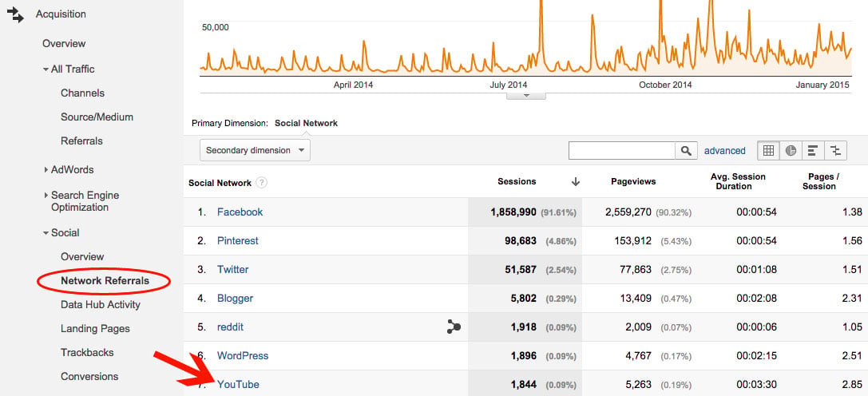This screenshot has height=396, width=868.
Task: Click reddit pages per session 1.05
Action: pyautogui.click(x=853, y=327)
